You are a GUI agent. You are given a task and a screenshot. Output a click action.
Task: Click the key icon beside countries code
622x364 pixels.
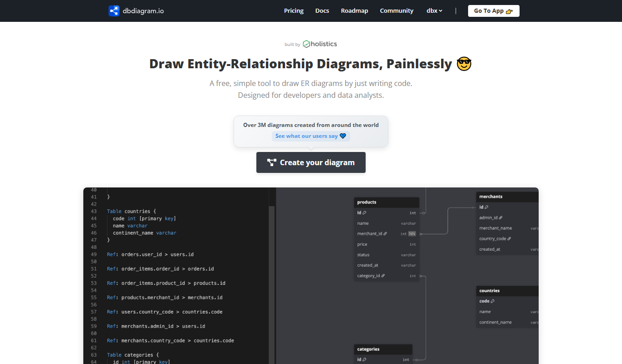coord(493,301)
